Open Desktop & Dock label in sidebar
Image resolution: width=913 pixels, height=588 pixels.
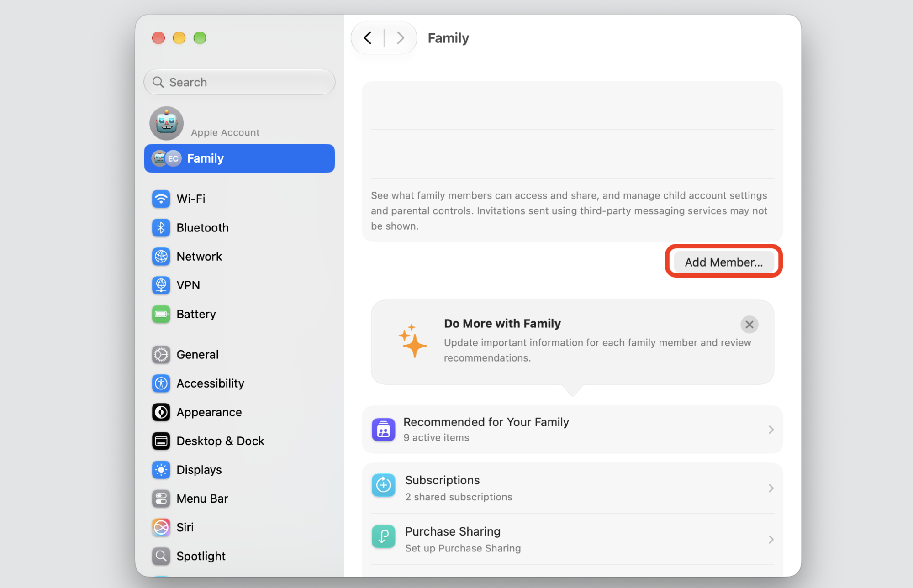220,441
